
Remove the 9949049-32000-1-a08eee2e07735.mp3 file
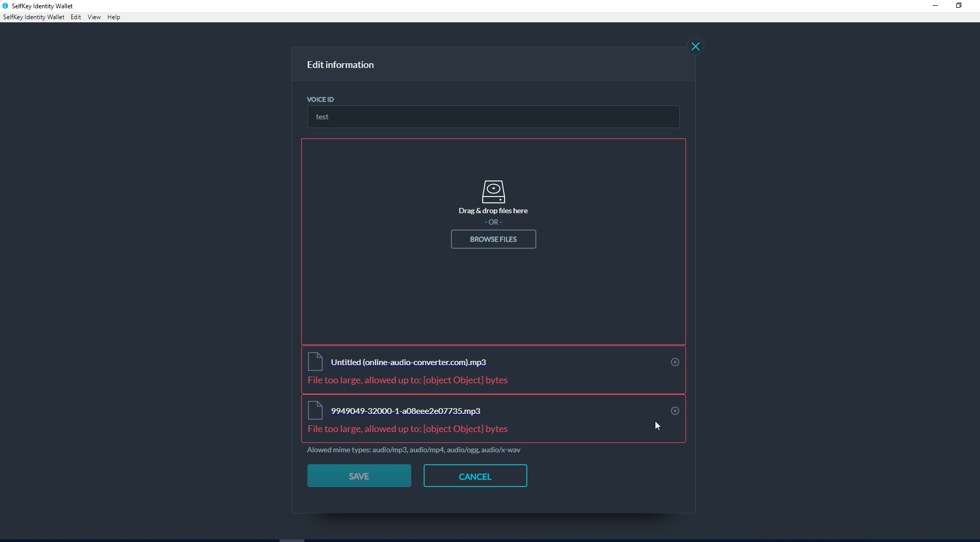[675, 411]
